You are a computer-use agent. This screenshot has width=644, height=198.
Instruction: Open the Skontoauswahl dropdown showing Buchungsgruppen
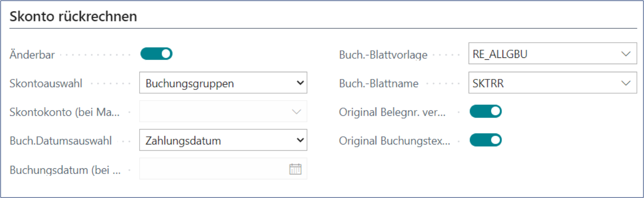(223, 83)
